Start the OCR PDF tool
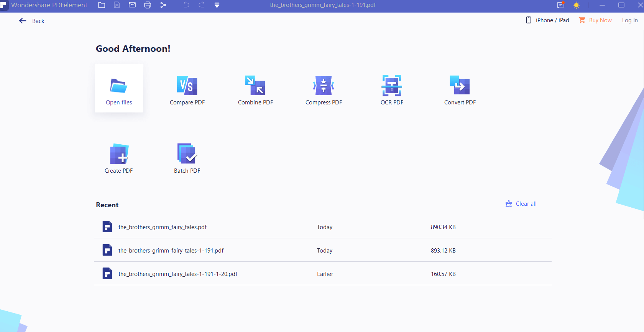The image size is (644, 332). (391, 90)
